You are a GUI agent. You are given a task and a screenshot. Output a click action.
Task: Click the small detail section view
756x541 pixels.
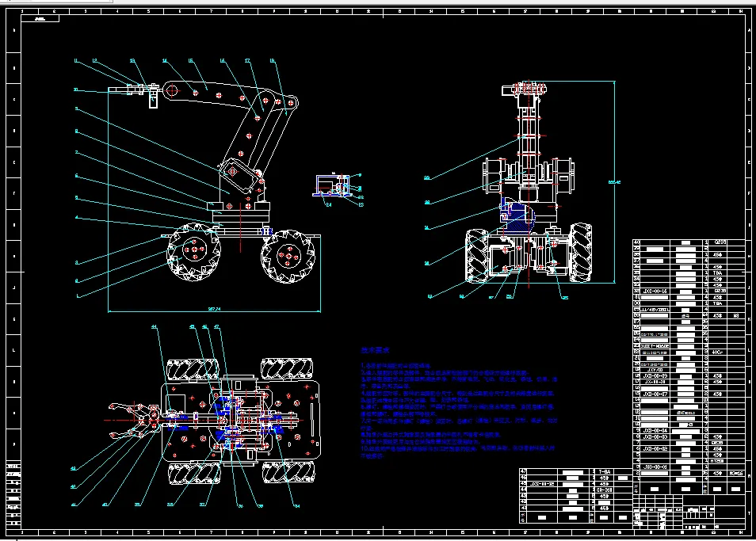tap(334, 185)
